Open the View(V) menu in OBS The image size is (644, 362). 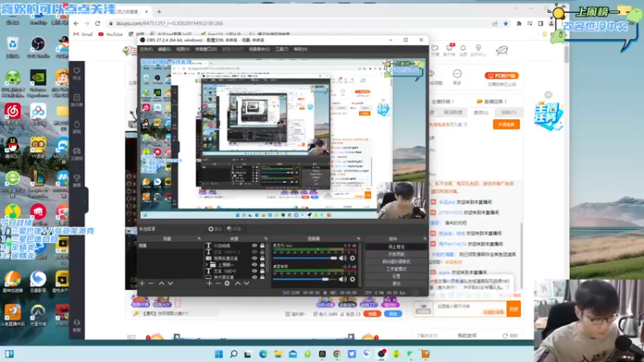tap(183, 49)
